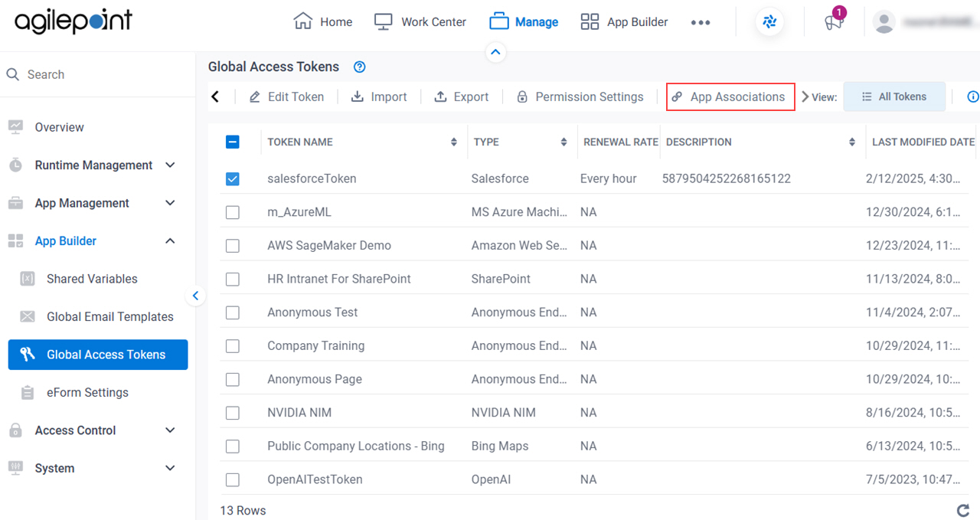This screenshot has width=980, height=520.
Task: Click Edit Token
Action: tap(286, 96)
